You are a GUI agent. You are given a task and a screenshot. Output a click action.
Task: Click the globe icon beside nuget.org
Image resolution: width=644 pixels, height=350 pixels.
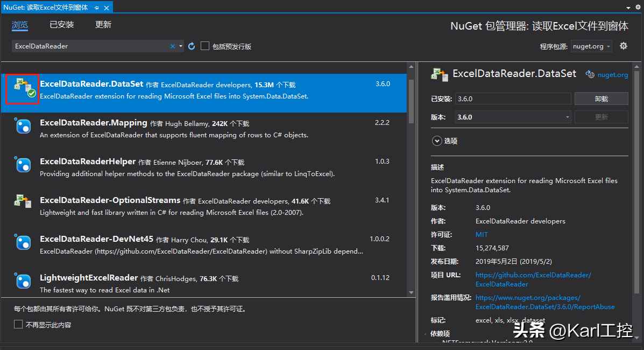590,74
